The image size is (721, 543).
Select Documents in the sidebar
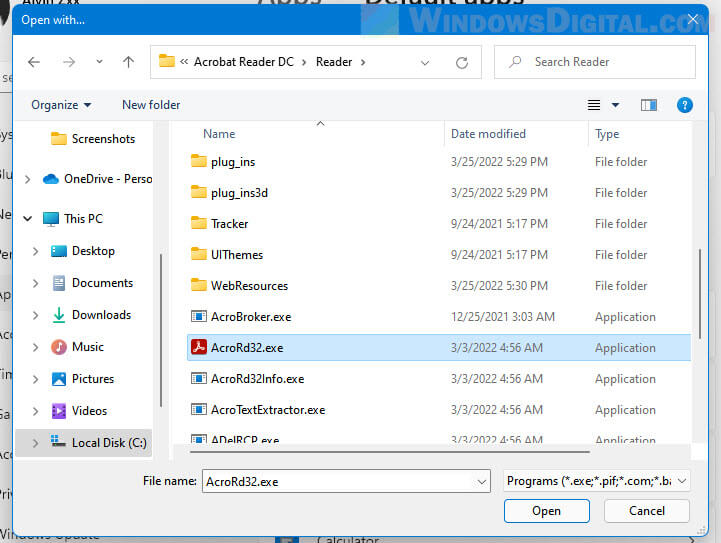click(x=92, y=283)
